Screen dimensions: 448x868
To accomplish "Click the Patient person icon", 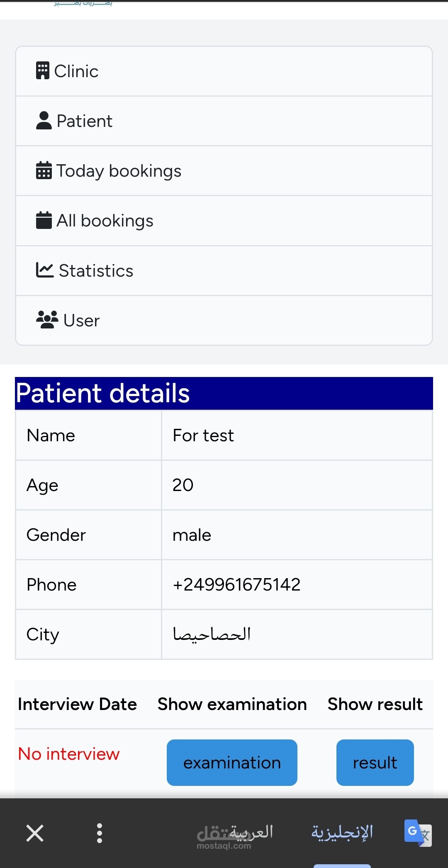I will point(44,121).
